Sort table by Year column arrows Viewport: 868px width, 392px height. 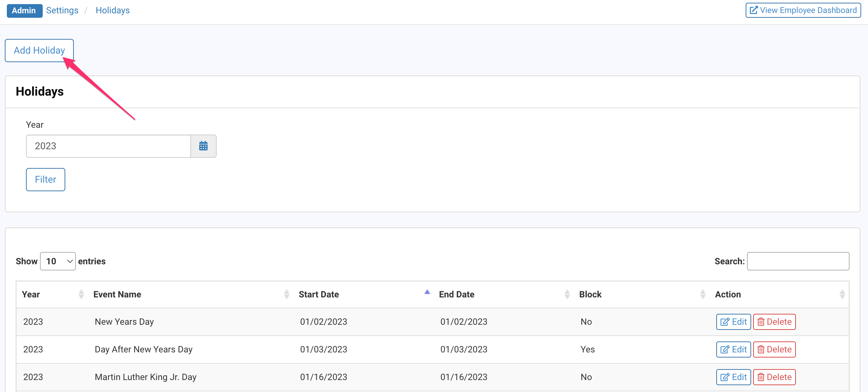click(x=81, y=294)
